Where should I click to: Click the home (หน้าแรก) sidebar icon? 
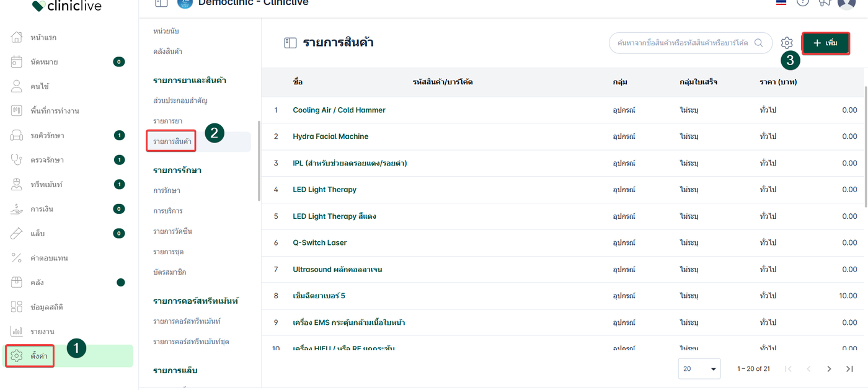[x=17, y=37]
